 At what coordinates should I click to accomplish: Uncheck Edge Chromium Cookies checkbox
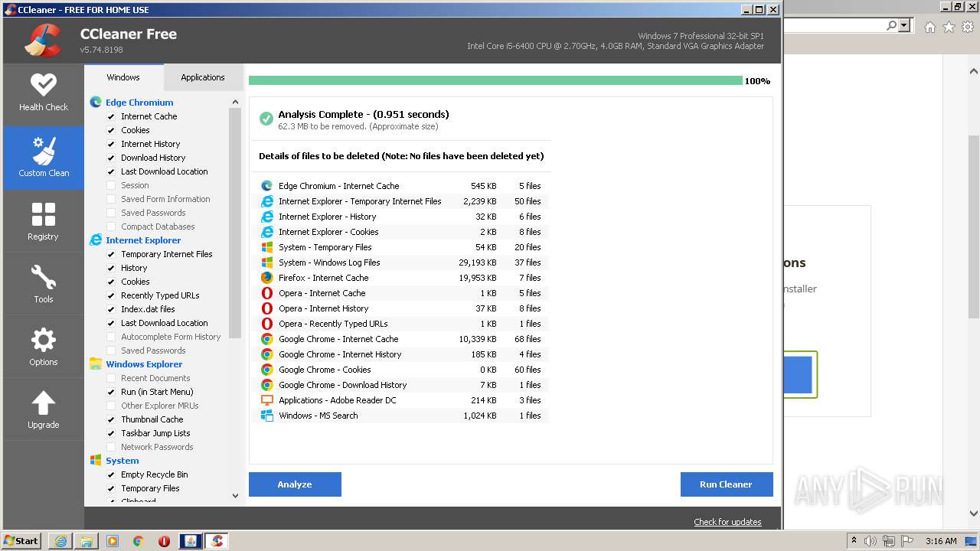click(x=111, y=130)
